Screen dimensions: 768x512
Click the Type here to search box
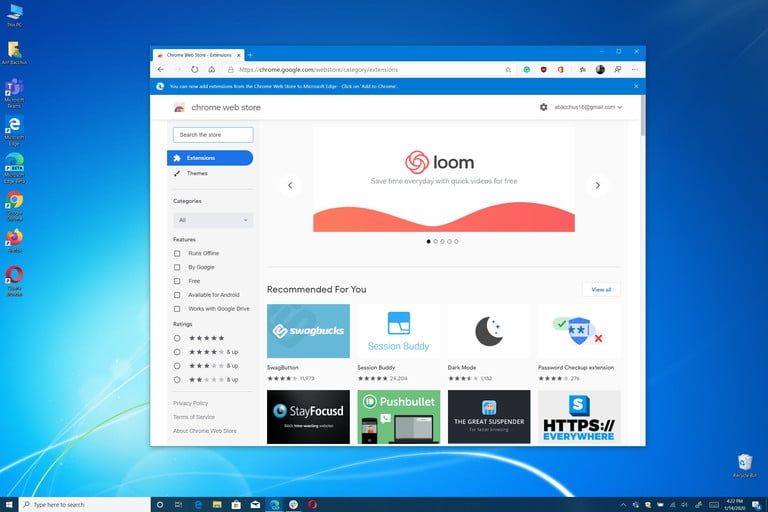pyautogui.click(x=84, y=504)
